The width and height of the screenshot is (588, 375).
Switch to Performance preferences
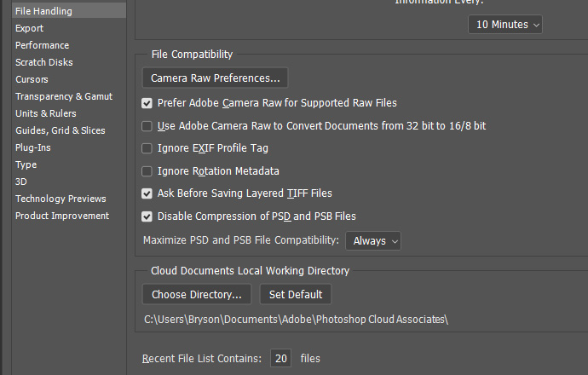click(x=42, y=45)
